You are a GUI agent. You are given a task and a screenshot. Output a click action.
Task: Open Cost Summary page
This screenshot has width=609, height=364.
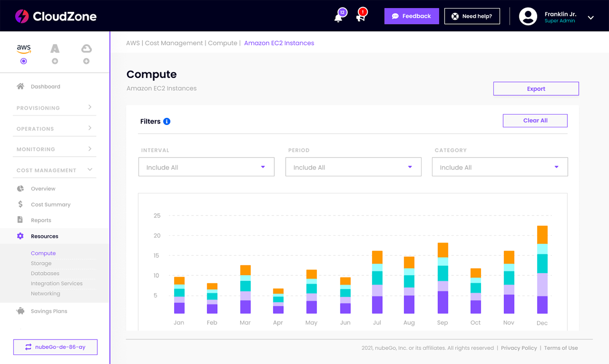pyautogui.click(x=50, y=205)
